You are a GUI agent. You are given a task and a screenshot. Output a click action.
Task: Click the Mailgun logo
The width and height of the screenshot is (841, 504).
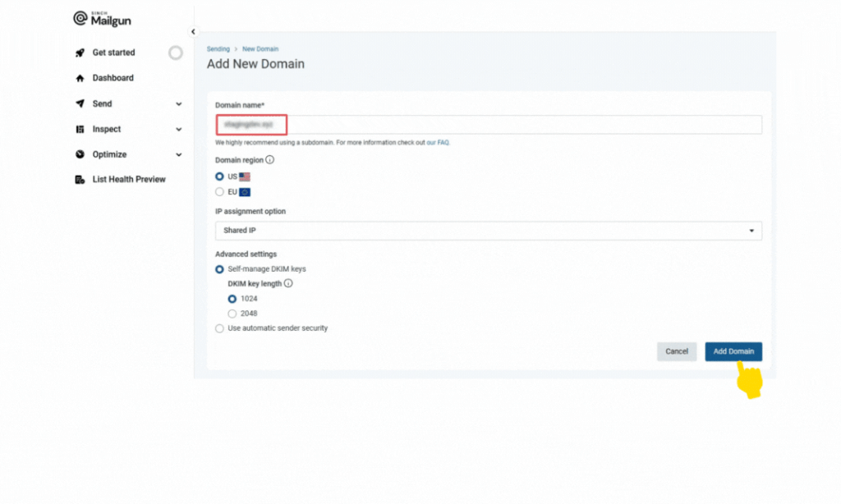[102, 18]
